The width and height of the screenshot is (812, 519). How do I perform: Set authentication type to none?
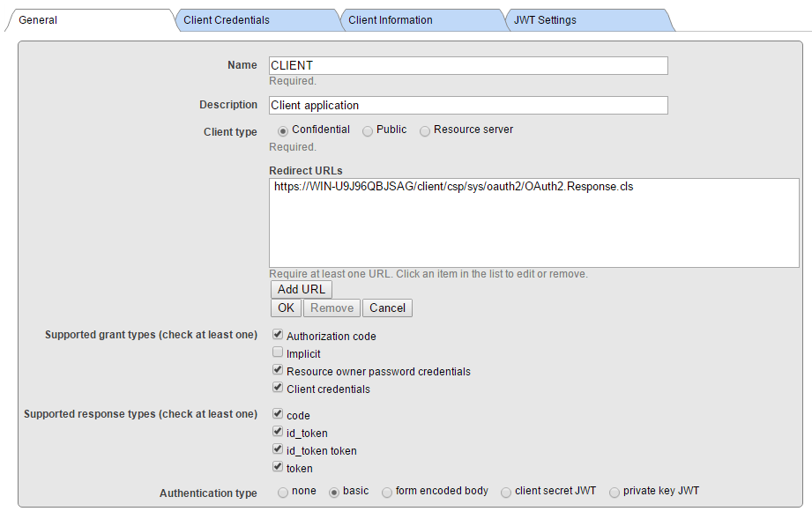click(x=283, y=492)
